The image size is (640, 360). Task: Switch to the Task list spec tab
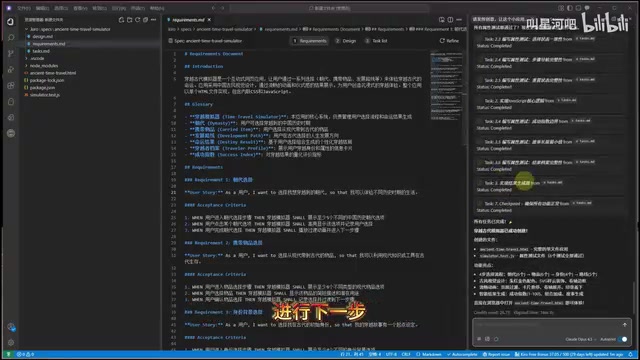coord(376,41)
